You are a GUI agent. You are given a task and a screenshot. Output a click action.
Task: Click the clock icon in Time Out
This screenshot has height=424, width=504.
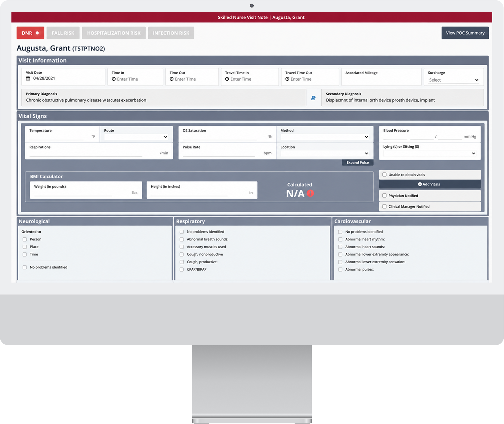point(172,79)
